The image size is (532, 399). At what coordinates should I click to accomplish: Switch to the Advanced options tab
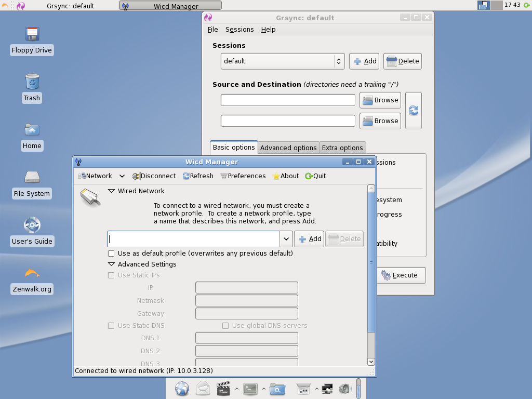pyautogui.click(x=288, y=148)
